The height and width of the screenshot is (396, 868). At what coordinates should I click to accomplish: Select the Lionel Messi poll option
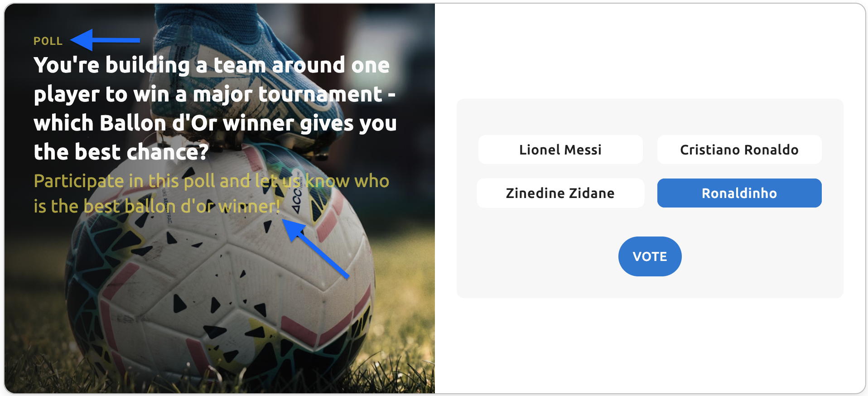(x=560, y=150)
